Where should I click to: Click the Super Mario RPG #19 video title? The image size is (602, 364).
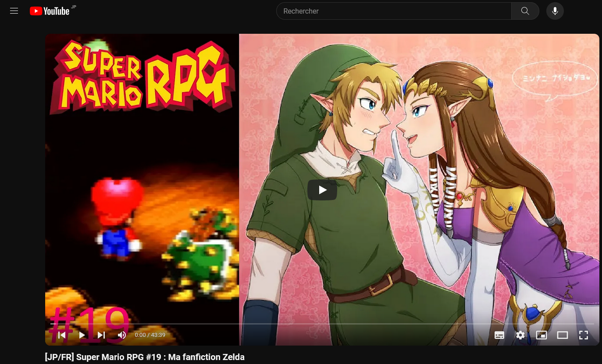(145, 357)
